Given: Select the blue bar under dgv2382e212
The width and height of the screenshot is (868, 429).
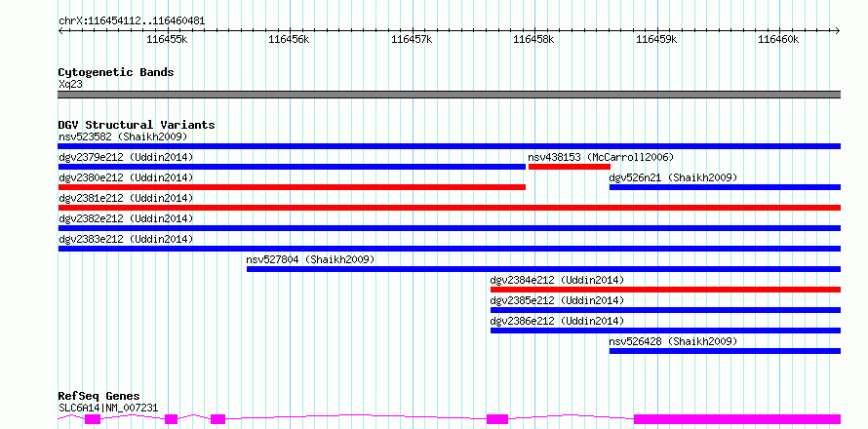Looking at the screenshot, I should click(x=450, y=228).
